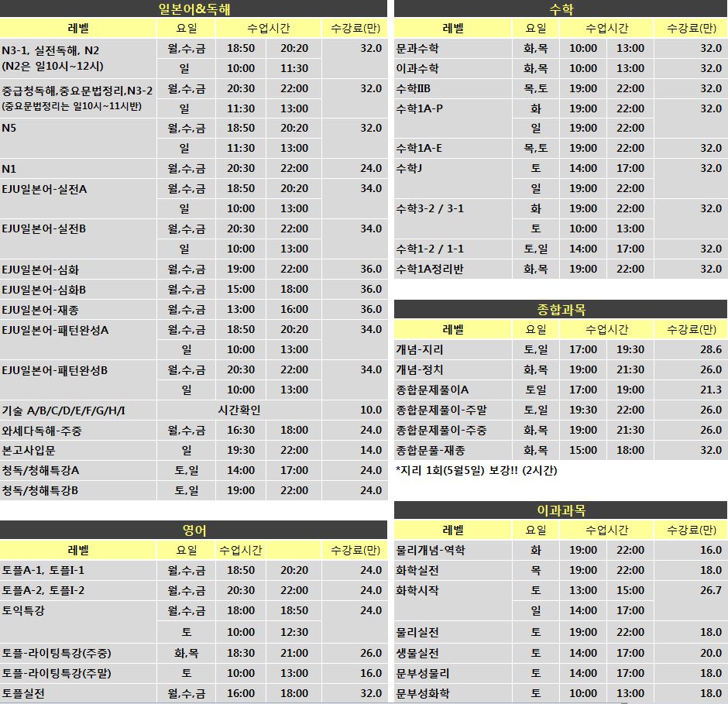Click the 28.6 fee for 개념-지리
This screenshot has width=728, height=704.
point(711,349)
